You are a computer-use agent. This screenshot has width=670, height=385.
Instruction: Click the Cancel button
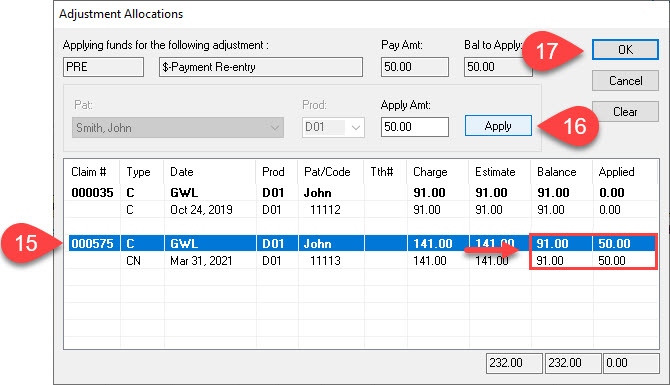click(625, 81)
